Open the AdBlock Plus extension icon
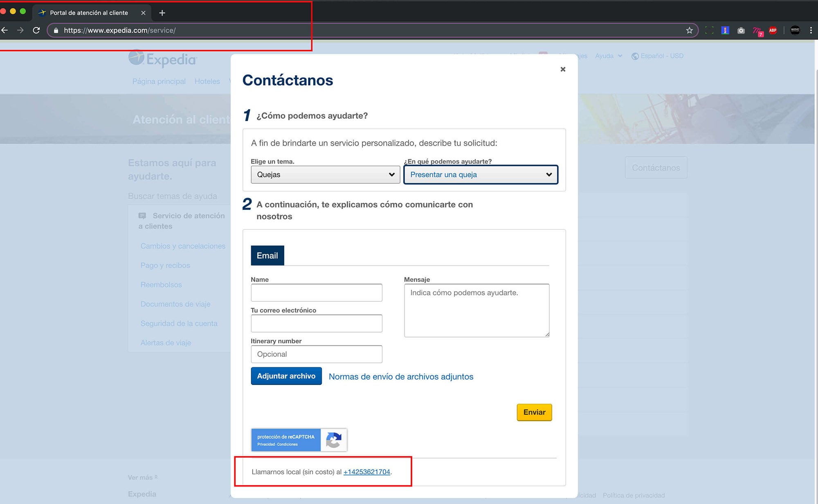The width and height of the screenshot is (818, 504). coord(773,30)
